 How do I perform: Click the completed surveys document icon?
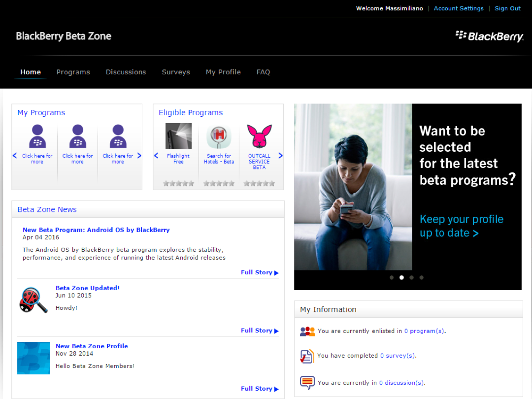tap(307, 356)
